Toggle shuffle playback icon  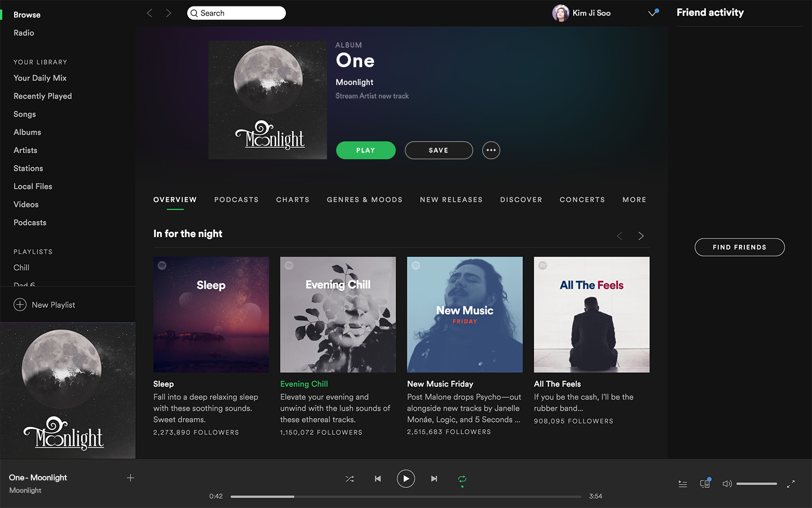click(350, 479)
